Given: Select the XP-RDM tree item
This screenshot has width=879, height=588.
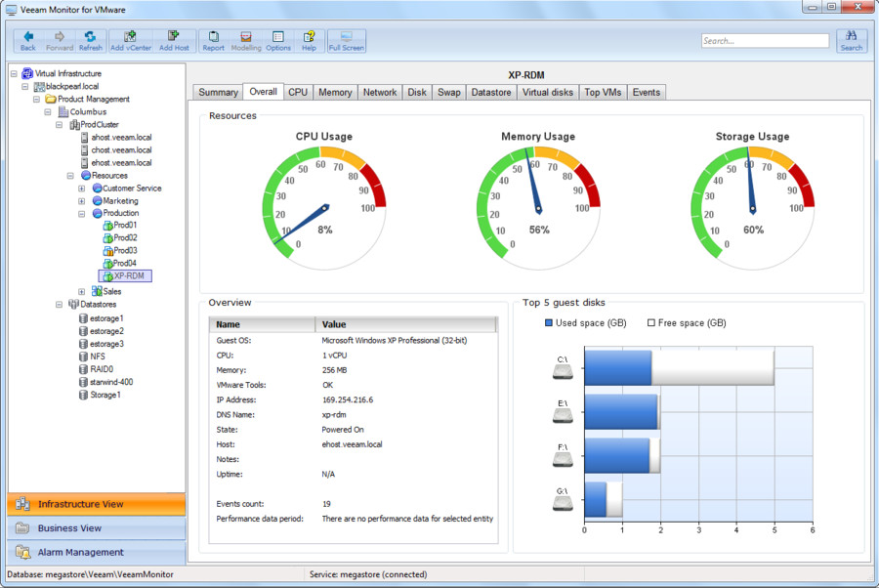Looking at the screenshot, I should coord(124,275).
